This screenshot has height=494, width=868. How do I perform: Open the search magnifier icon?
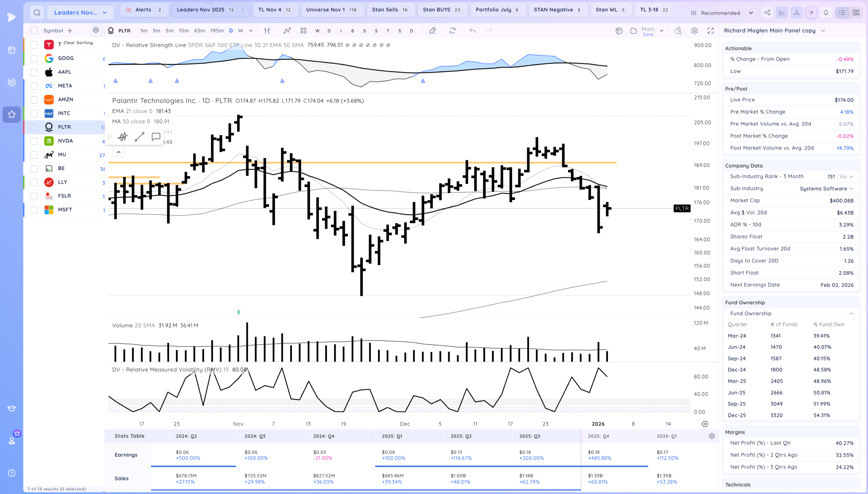[x=37, y=13]
